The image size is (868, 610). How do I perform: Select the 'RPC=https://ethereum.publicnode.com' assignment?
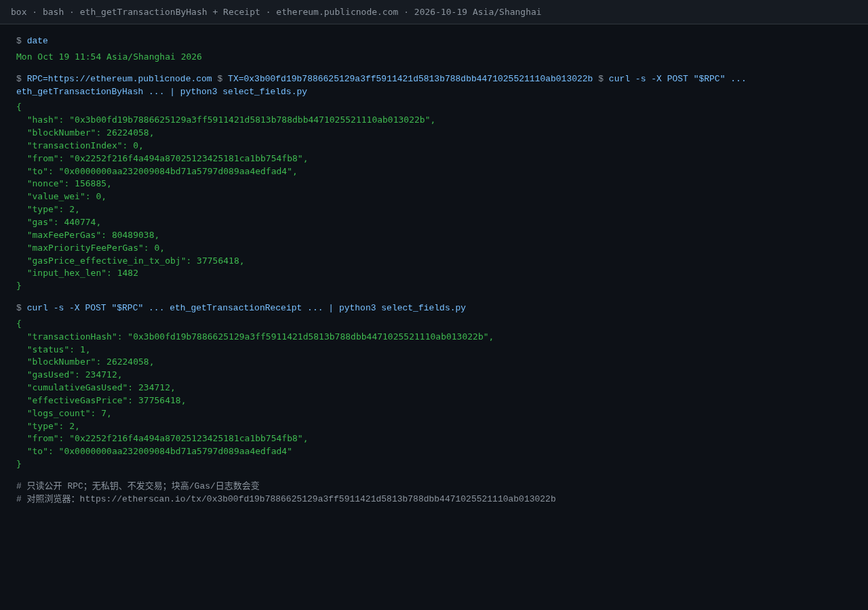click(x=119, y=79)
